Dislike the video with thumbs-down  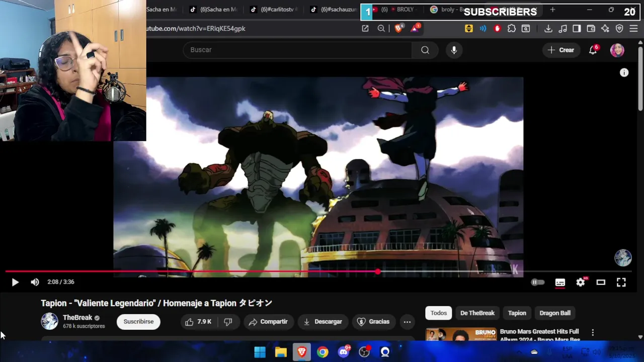(228, 322)
